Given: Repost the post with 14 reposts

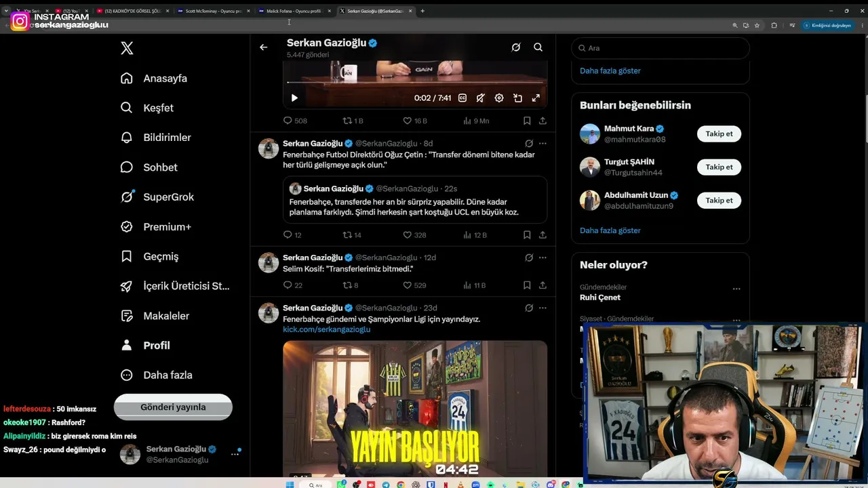Looking at the screenshot, I should click(x=352, y=235).
